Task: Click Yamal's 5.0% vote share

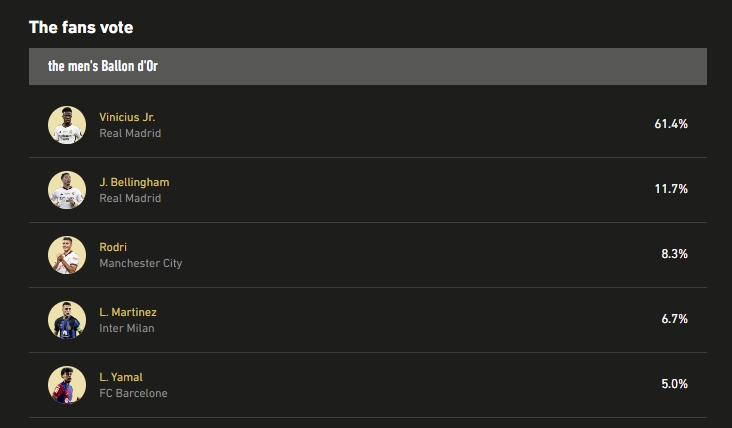Action: pos(674,384)
